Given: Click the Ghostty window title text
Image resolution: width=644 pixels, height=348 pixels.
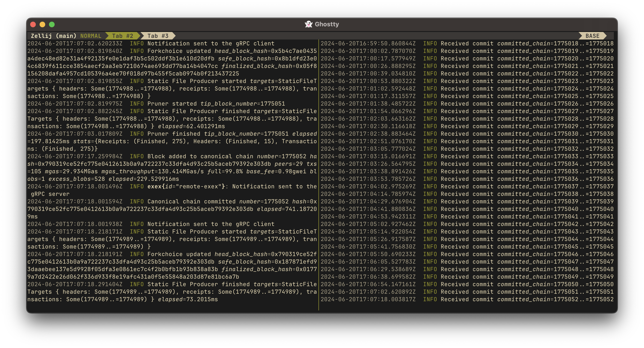Looking at the screenshot, I should (326, 24).
